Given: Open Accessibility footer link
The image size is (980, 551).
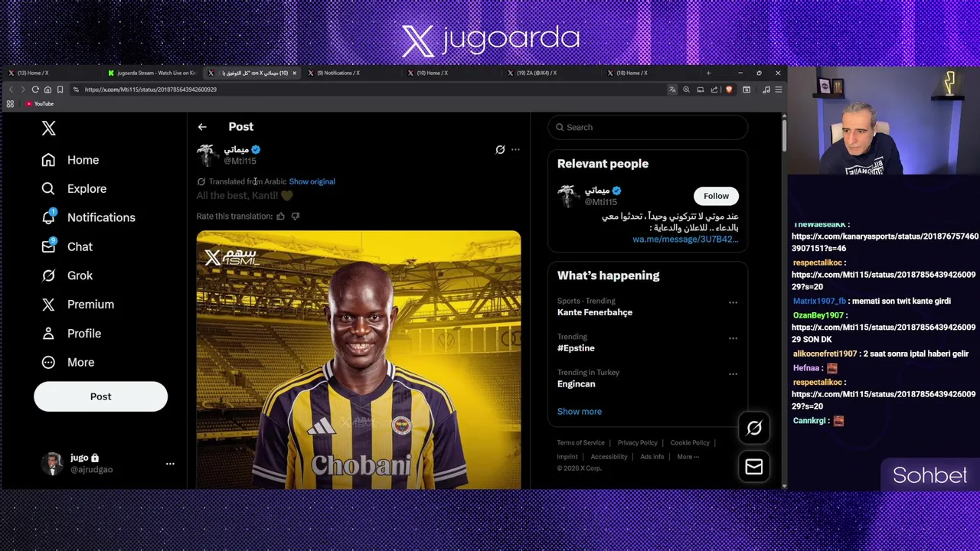Looking at the screenshot, I should [609, 457].
